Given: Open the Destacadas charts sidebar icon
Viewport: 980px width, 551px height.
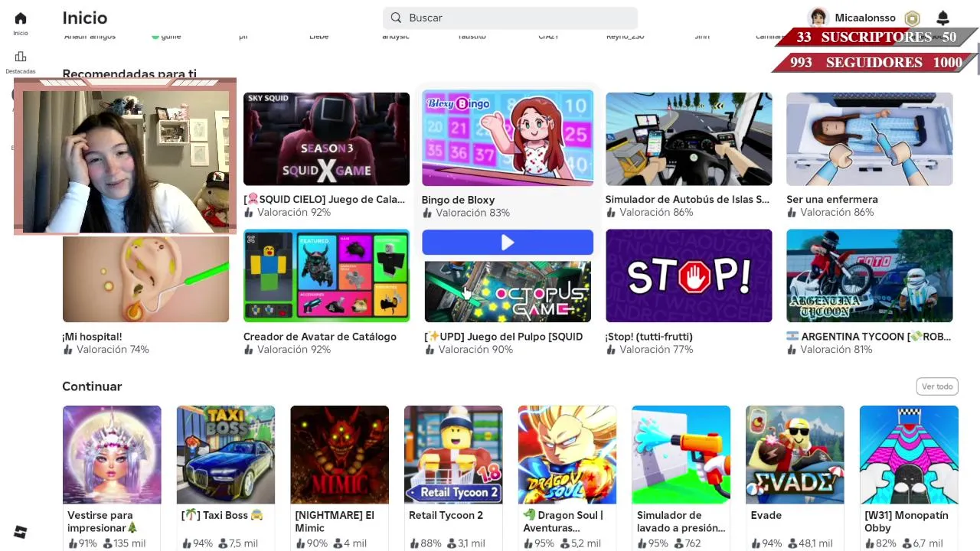Looking at the screenshot, I should (21, 57).
